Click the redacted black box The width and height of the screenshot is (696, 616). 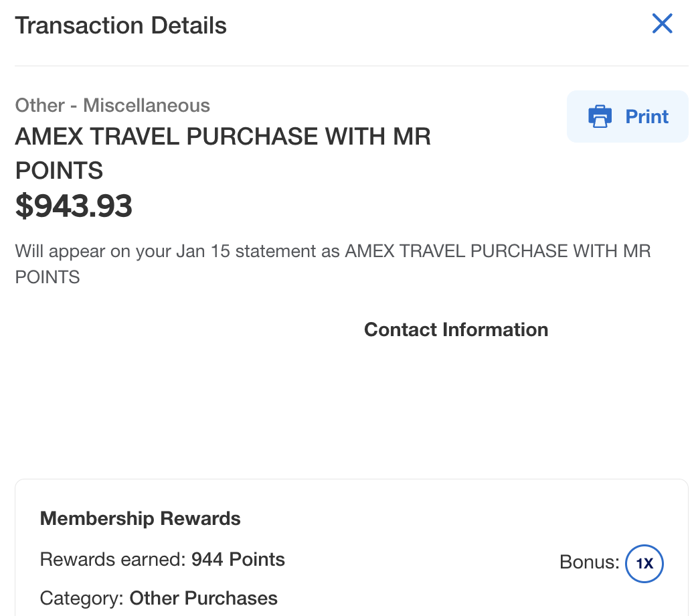pyautogui.click(x=124, y=388)
